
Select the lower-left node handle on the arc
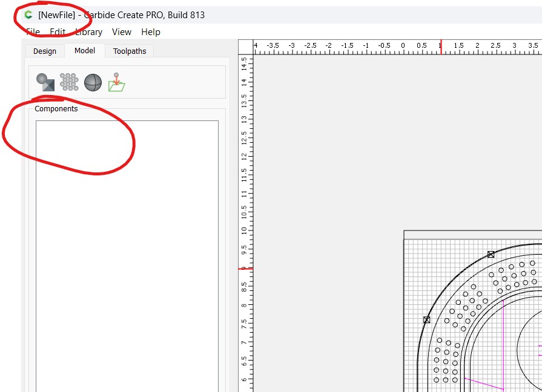point(427,320)
